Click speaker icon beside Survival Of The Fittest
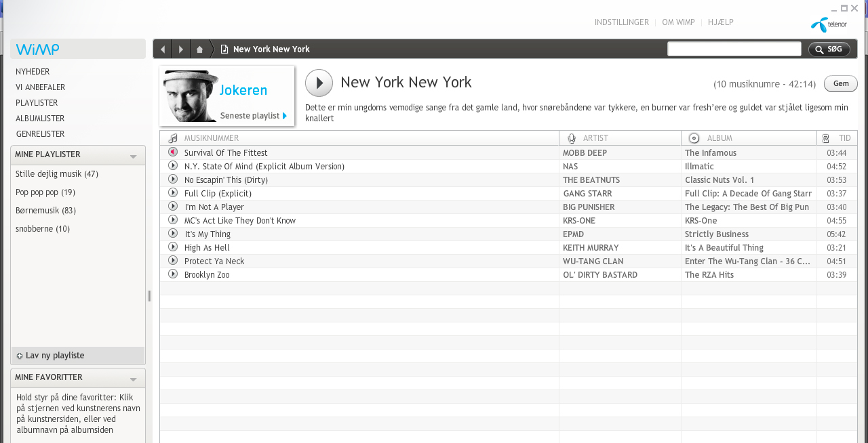 (173, 152)
